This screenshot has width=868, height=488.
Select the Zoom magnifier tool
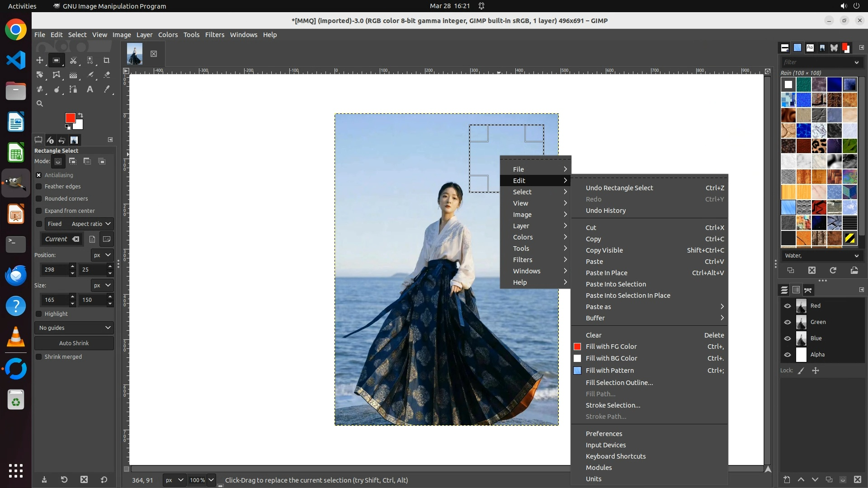40,103
